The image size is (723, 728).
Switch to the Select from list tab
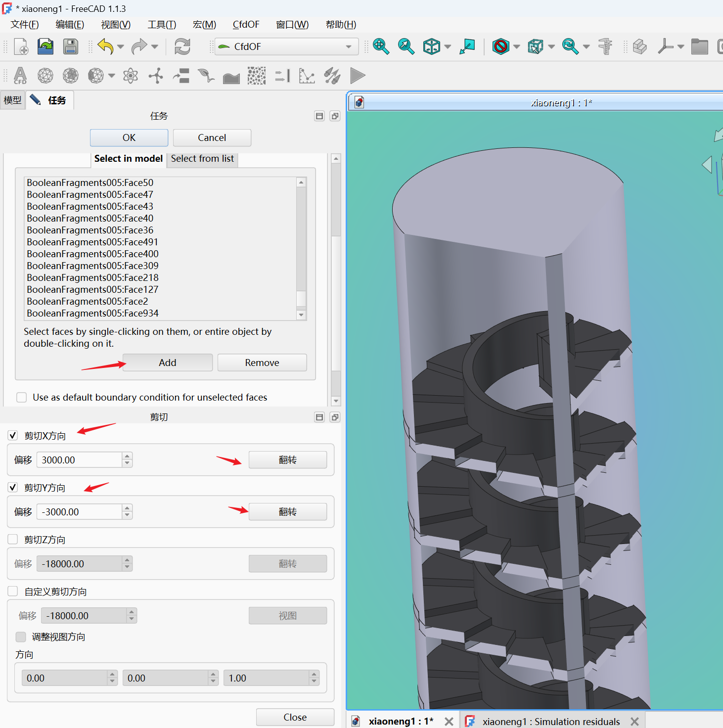(x=202, y=159)
